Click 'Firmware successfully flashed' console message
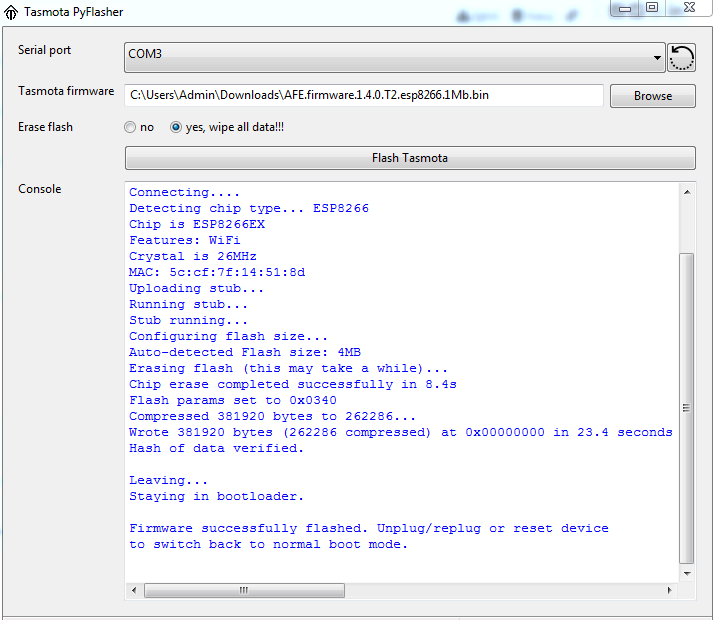 click(369, 536)
